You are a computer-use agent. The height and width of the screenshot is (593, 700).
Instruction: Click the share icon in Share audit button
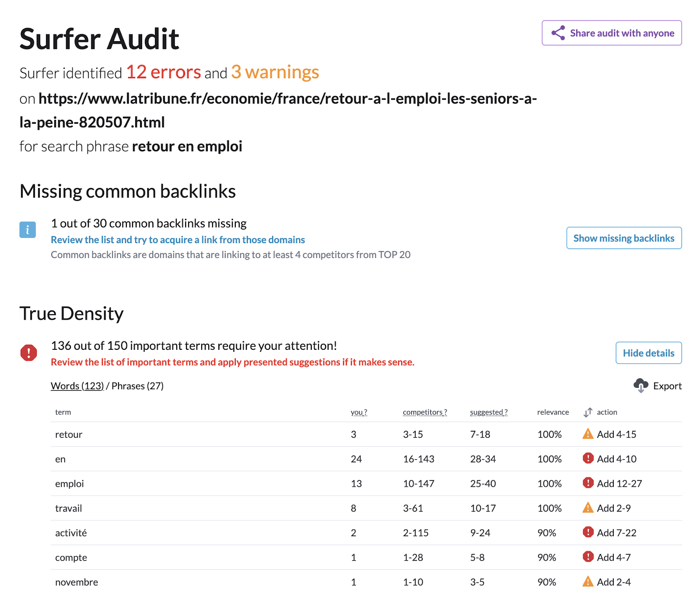pyautogui.click(x=558, y=33)
